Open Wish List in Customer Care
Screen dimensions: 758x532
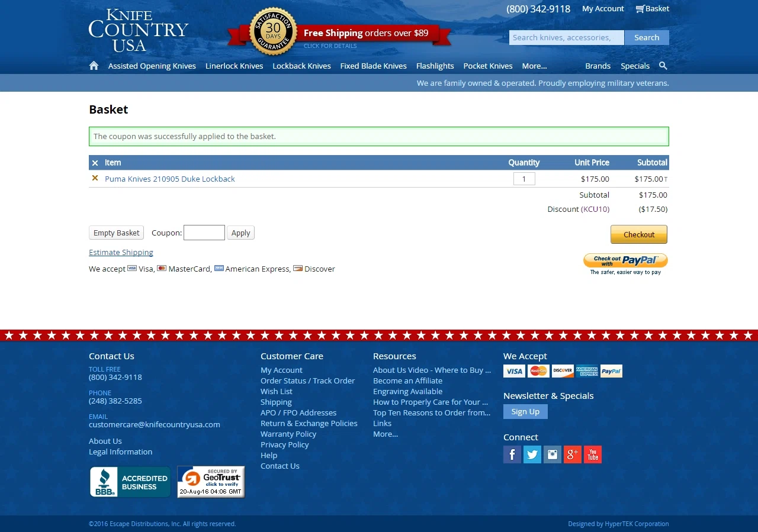[x=277, y=391]
